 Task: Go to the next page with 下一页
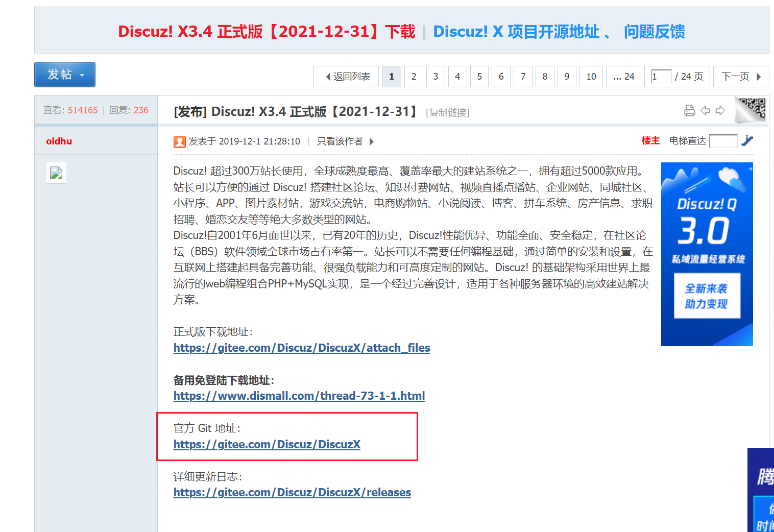tap(740, 77)
